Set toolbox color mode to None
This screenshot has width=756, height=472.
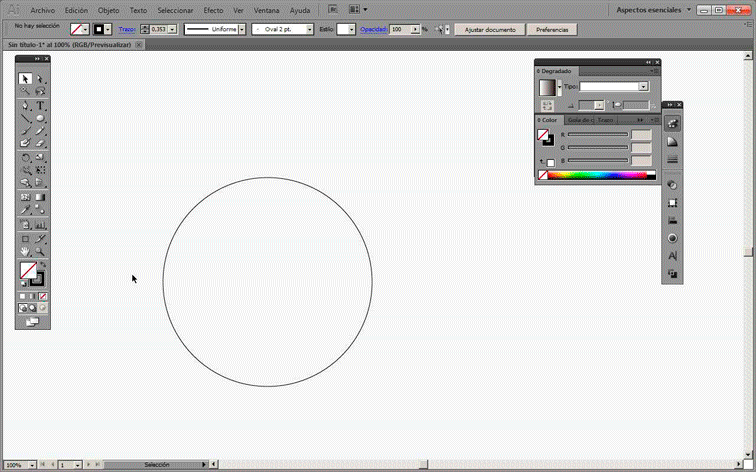pyautogui.click(x=43, y=296)
